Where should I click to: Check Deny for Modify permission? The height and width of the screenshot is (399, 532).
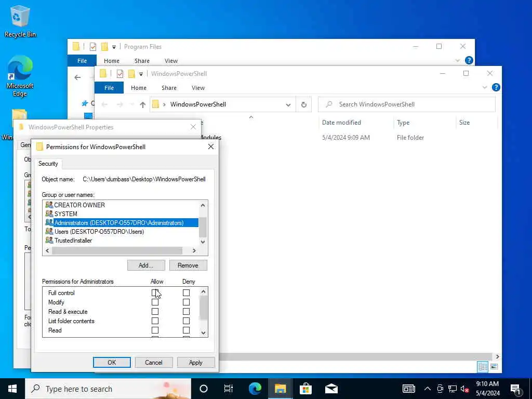[x=187, y=302]
